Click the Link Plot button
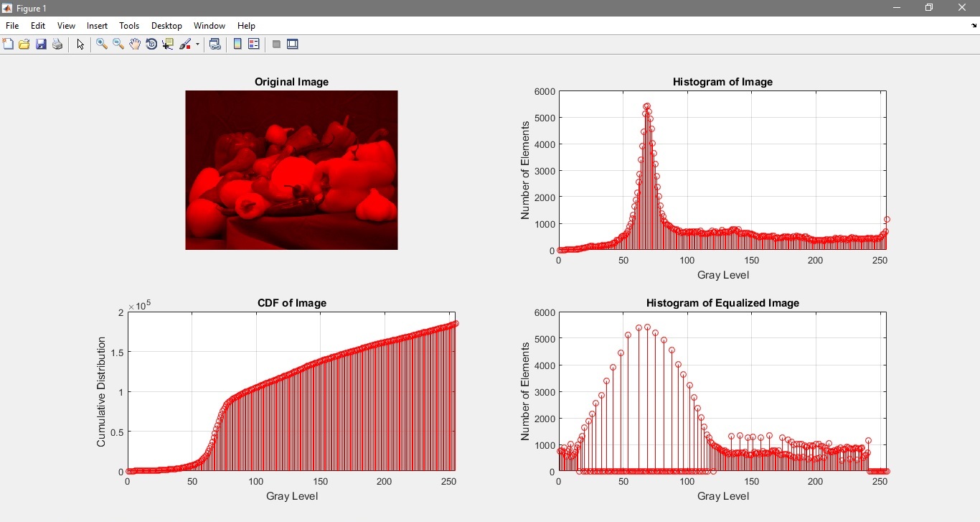 pyautogui.click(x=215, y=45)
